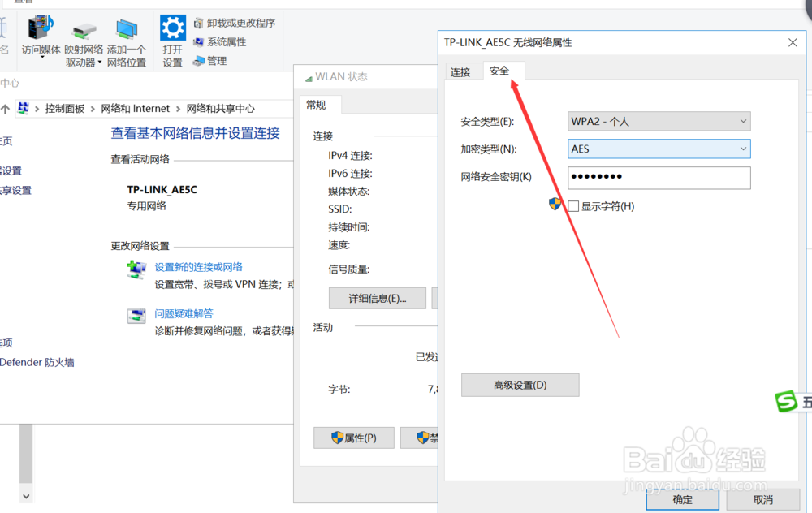Click the 问题疑难解答 troubleshooting icon
Viewport: 812px width, 513px height.
136,315
